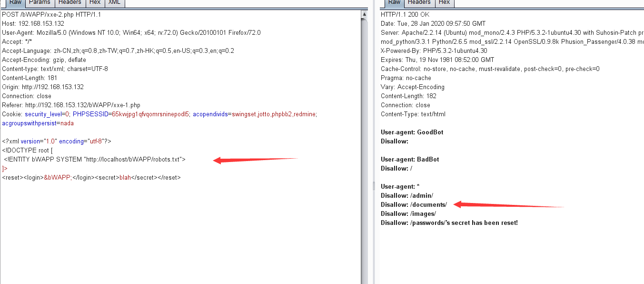This screenshot has width=644, height=284.
Task: Click the Disallow: /documents/ line
Action: click(414, 205)
